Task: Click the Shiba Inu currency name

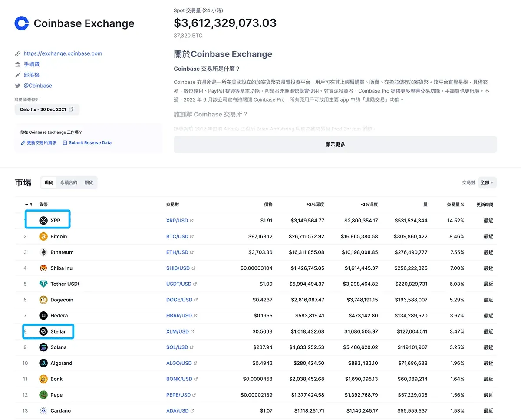Action: (x=62, y=268)
